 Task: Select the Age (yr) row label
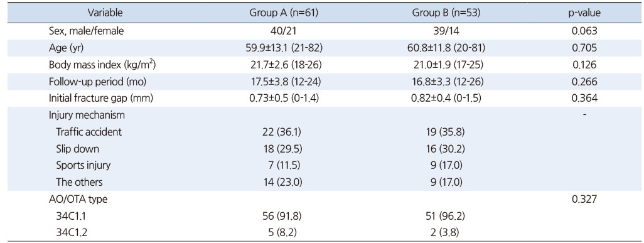coord(66,48)
